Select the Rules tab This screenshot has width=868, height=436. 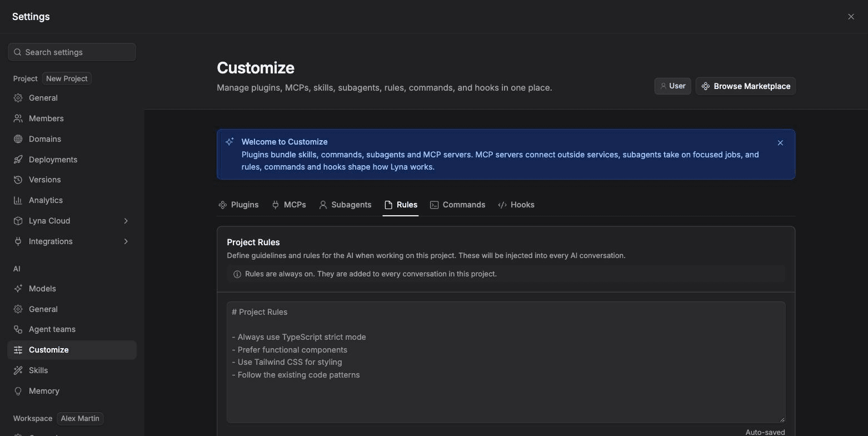(401, 205)
